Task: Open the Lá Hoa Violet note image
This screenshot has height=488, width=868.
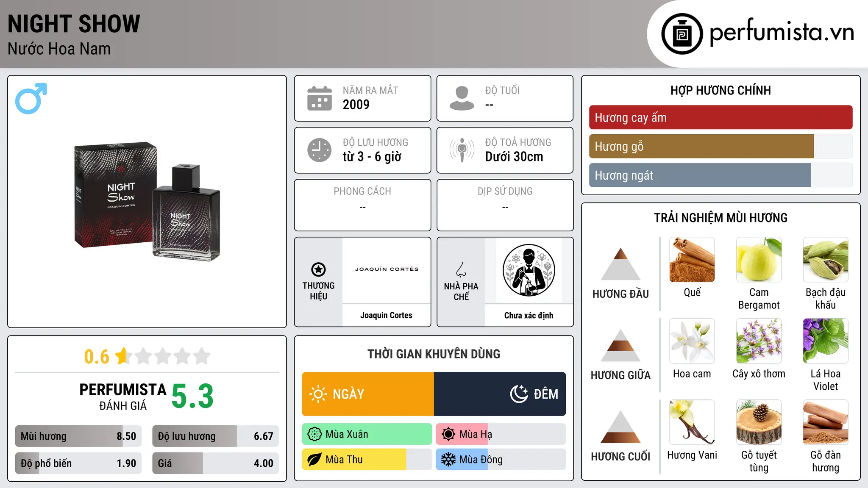Action: [826, 341]
